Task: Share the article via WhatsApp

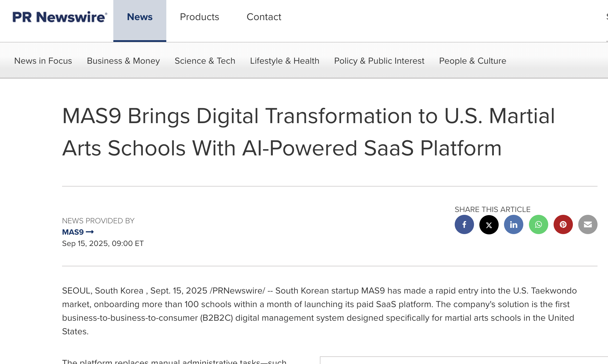Action: click(x=538, y=224)
